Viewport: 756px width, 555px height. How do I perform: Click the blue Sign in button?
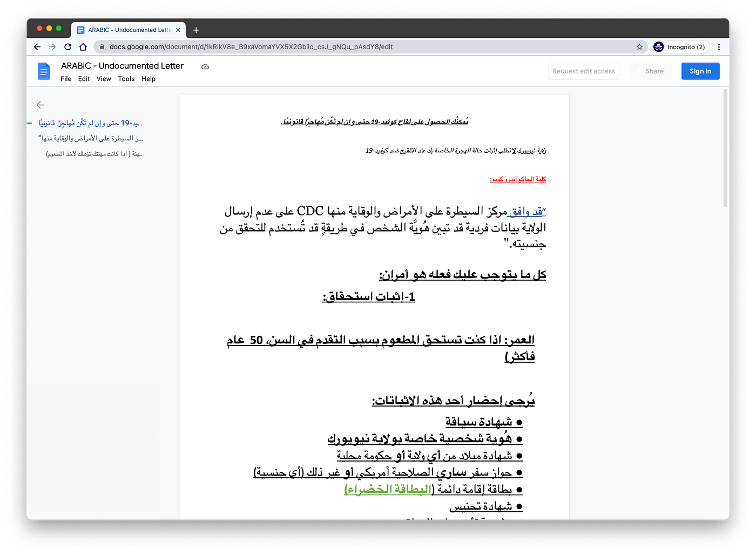tap(700, 71)
